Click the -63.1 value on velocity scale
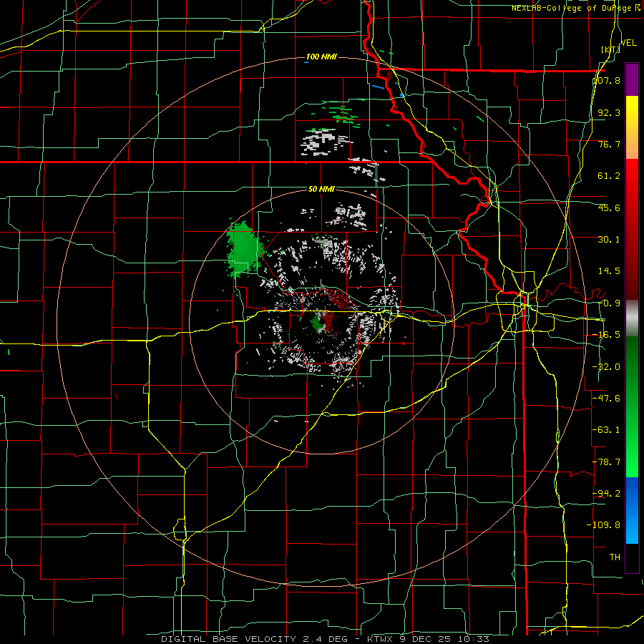 click(607, 430)
